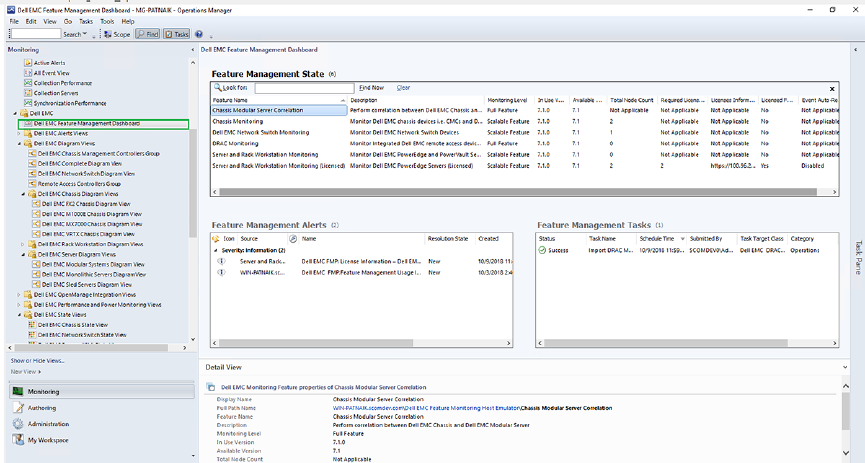Click the Scope toolbar button
The height and width of the screenshot is (463, 865).
tap(117, 34)
